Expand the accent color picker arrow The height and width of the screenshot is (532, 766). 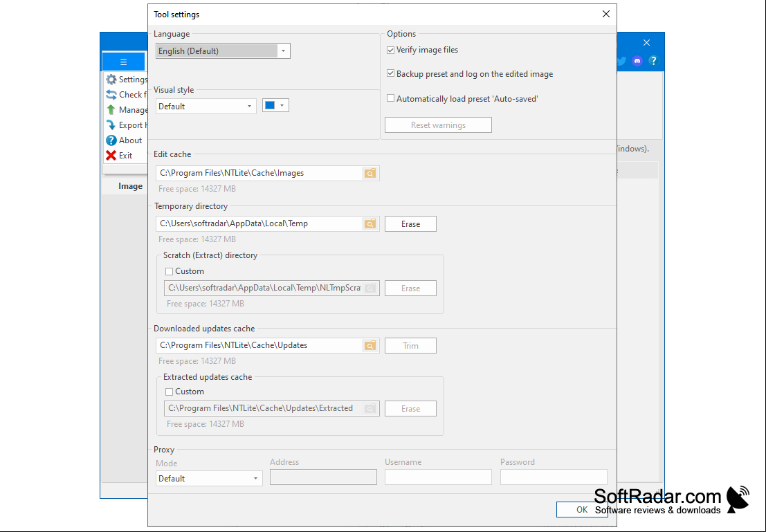282,106
